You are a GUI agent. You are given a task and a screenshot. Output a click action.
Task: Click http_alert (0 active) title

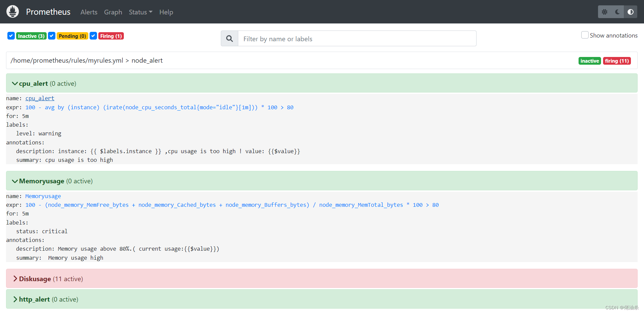point(49,299)
